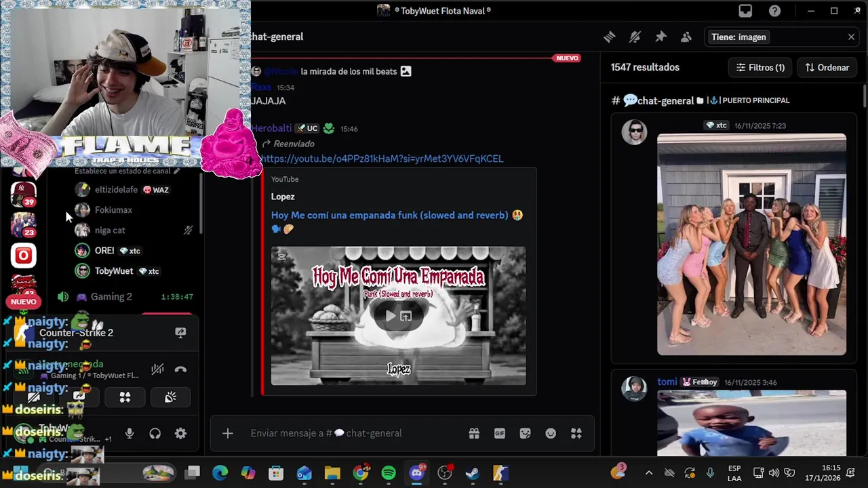Open server icon with the 39 badge
Screen dimensions: 868x488
[23, 195]
